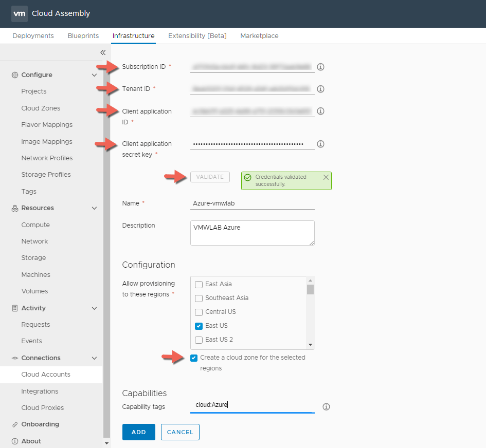The height and width of the screenshot is (448, 486).
Task: Click info icon for Client application ID
Action: coord(321,111)
